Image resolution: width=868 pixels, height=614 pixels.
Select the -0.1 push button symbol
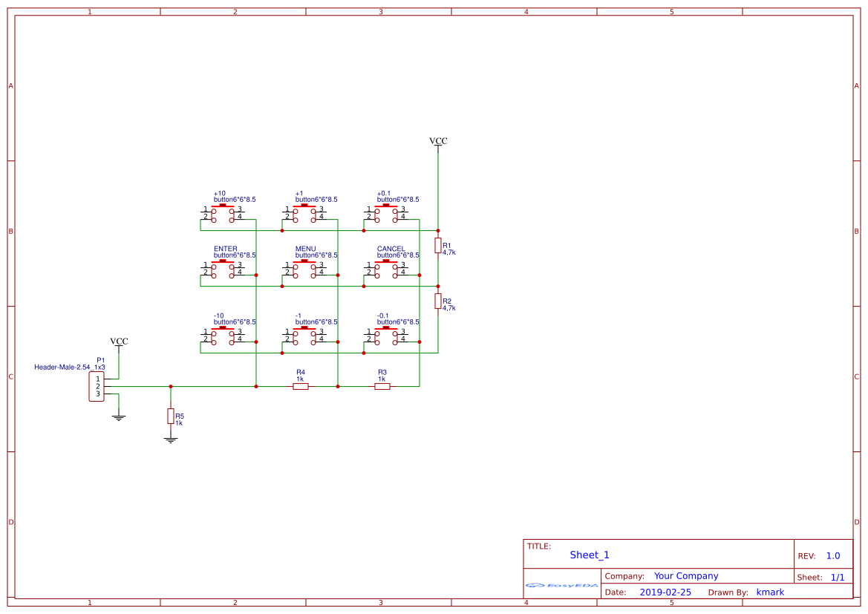tap(386, 336)
